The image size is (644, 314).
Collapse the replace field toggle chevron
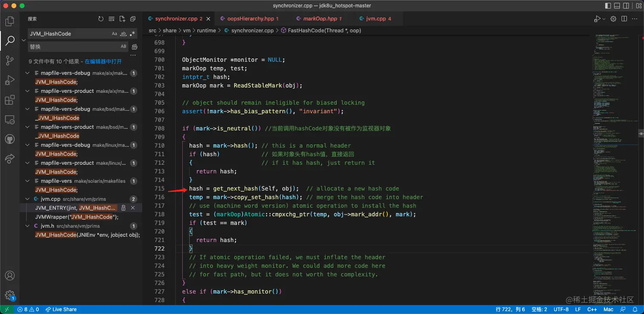pos(23,40)
